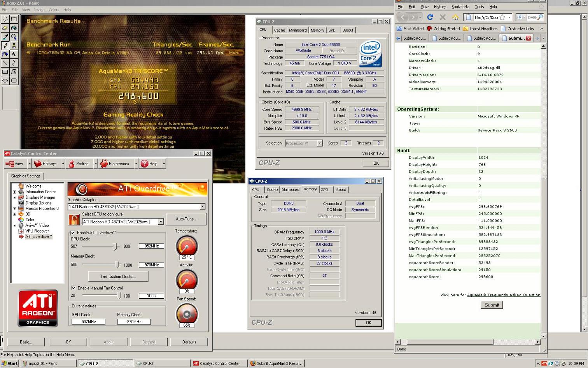Toggle Enable Manual Fan Control checkbox

73,288
